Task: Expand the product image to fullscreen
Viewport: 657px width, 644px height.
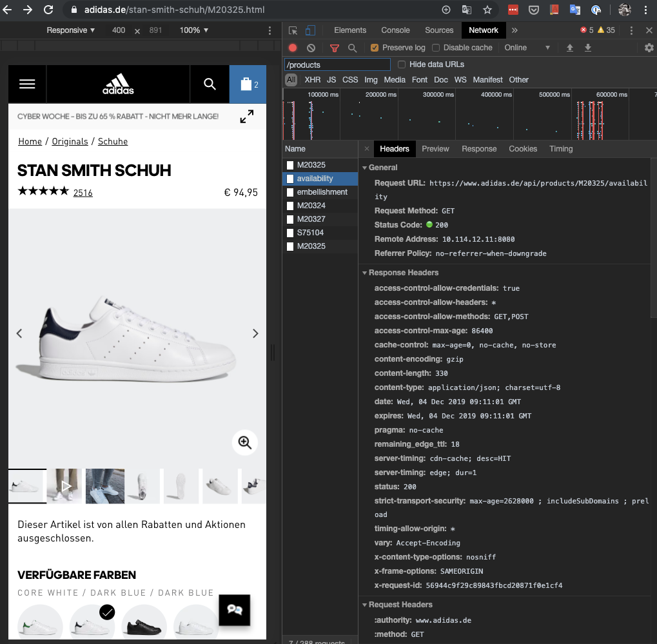Action: pyautogui.click(x=247, y=117)
